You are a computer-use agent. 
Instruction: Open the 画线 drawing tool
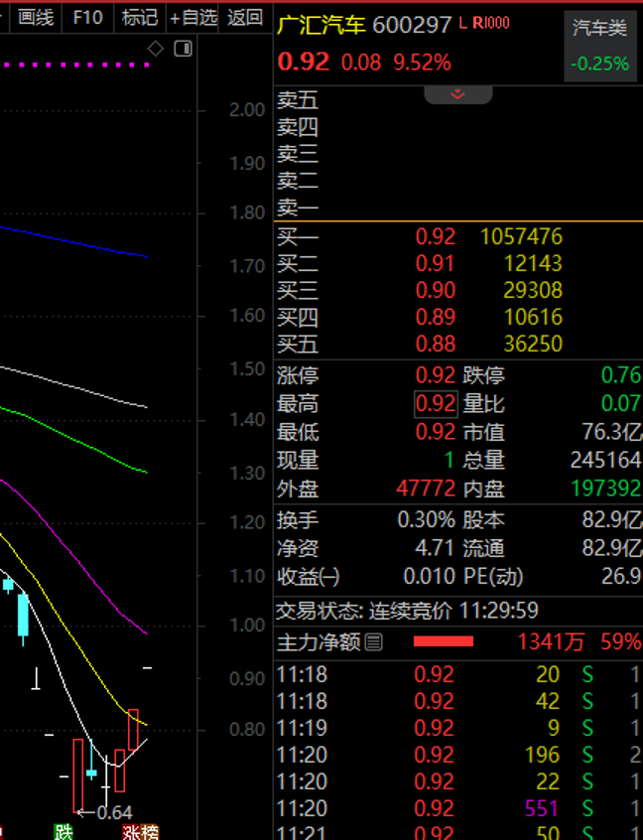pos(36,18)
